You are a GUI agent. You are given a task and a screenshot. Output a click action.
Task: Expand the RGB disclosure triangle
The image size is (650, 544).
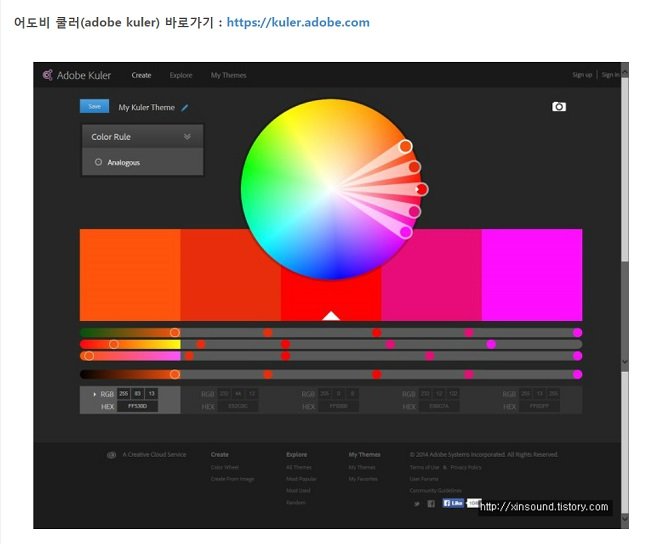click(95, 394)
